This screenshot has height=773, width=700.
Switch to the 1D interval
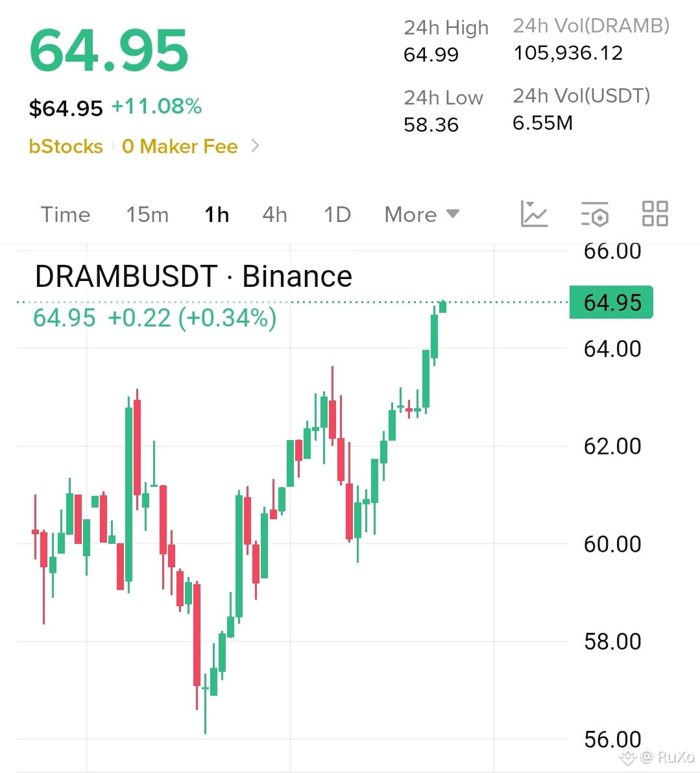pyautogui.click(x=337, y=214)
